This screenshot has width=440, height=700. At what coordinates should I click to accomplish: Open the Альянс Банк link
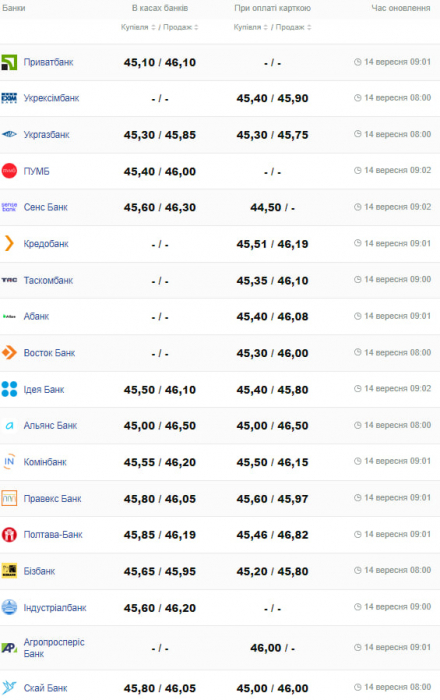(x=50, y=425)
